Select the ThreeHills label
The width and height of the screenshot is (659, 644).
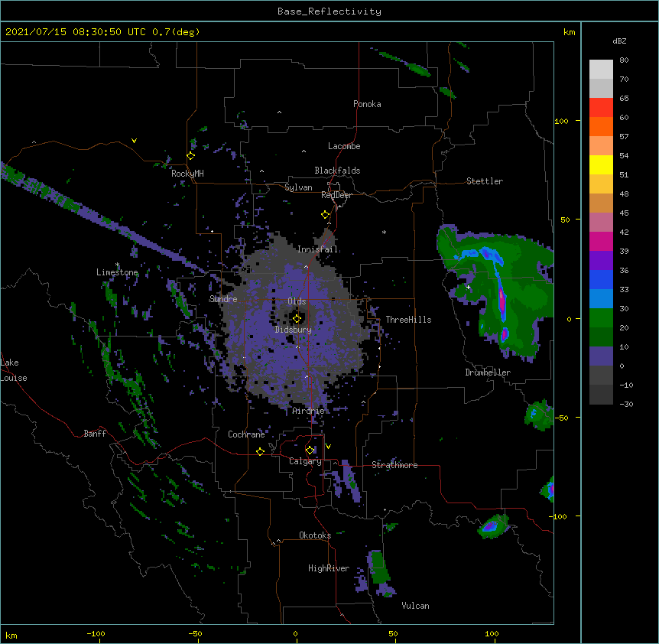[408, 320]
